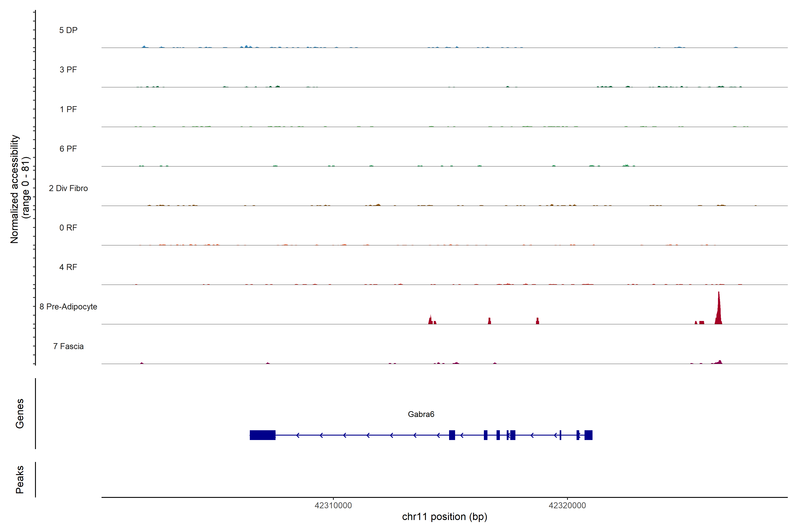
Task: Click the tallest Pre-Adipocyte accessibility peak
Action: point(718,312)
